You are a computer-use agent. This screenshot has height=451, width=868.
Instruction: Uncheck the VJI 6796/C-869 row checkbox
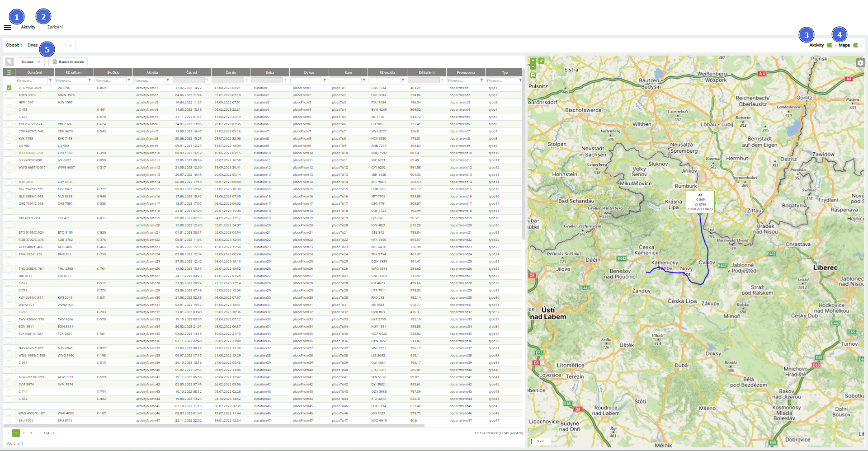pyautogui.click(x=9, y=88)
